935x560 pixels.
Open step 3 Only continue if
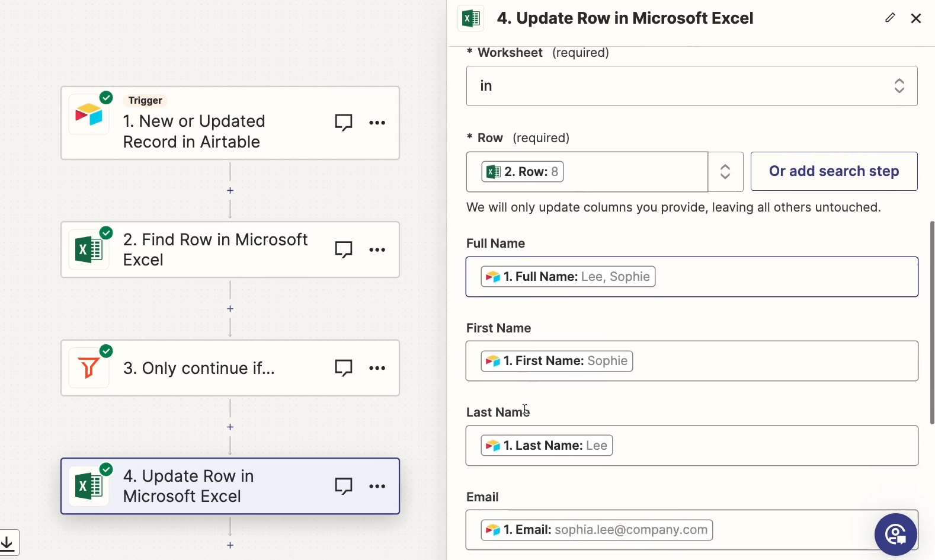point(230,368)
